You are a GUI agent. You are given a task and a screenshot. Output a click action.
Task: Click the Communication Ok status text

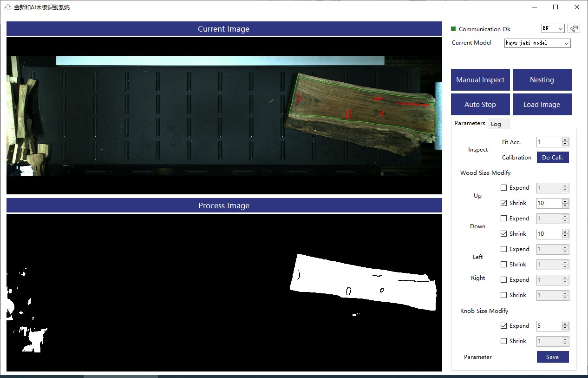tap(484, 29)
